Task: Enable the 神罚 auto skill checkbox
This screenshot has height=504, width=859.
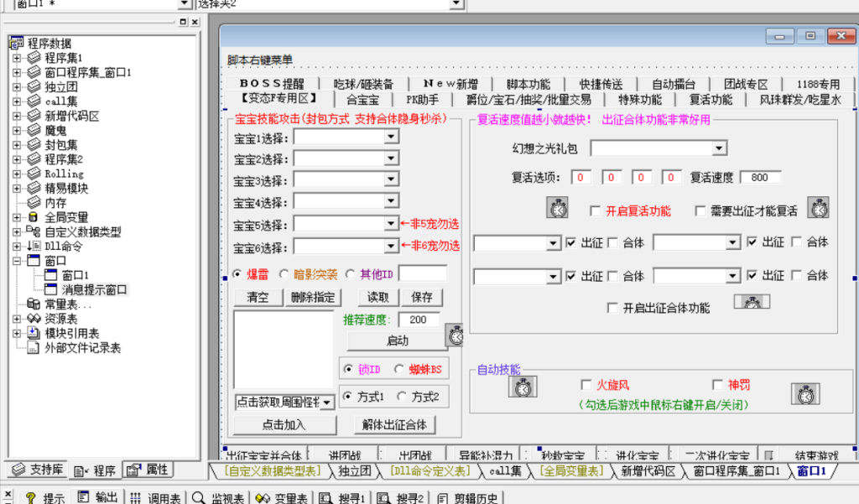Action: (x=717, y=385)
